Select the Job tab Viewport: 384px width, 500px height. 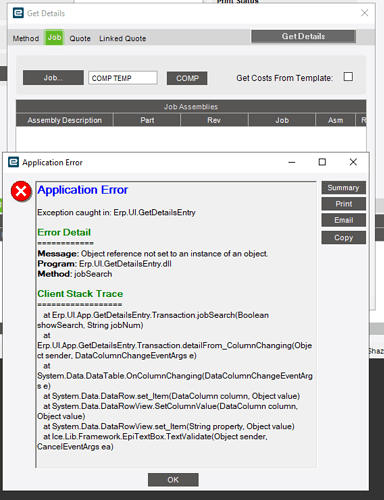[54, 37]
